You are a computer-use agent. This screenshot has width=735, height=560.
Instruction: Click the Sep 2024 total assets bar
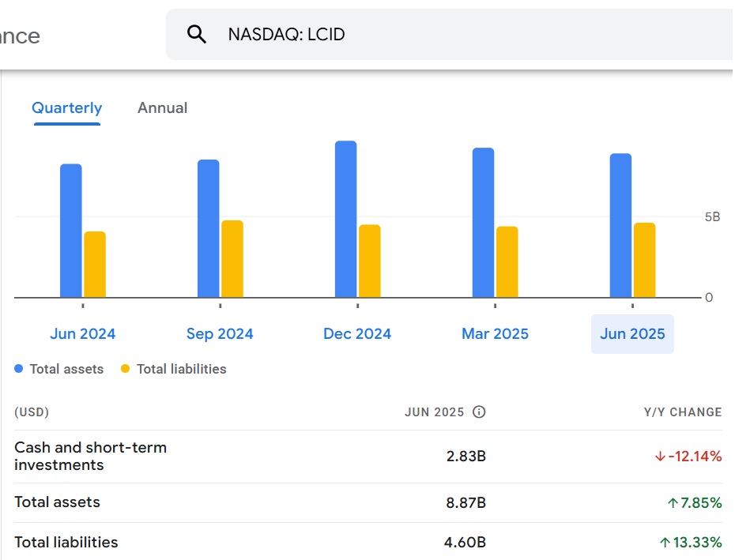point(208,228)
